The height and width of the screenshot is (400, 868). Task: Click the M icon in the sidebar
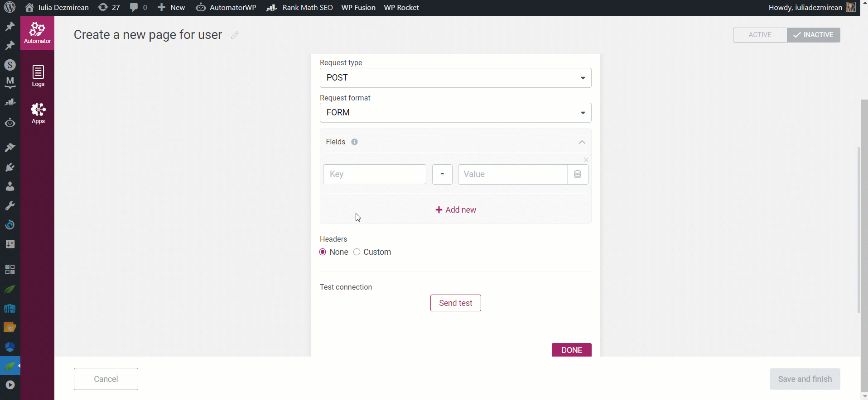10,82
